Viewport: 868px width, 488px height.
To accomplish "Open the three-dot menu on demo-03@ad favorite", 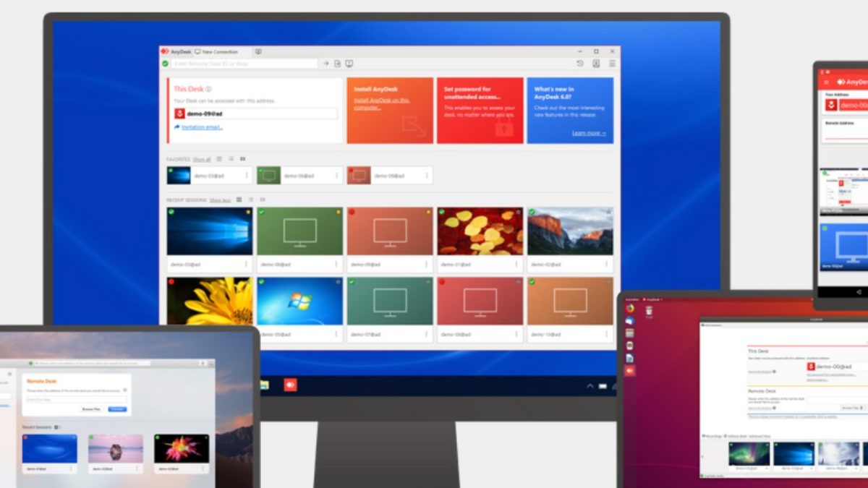I will (x=247, y=174).
